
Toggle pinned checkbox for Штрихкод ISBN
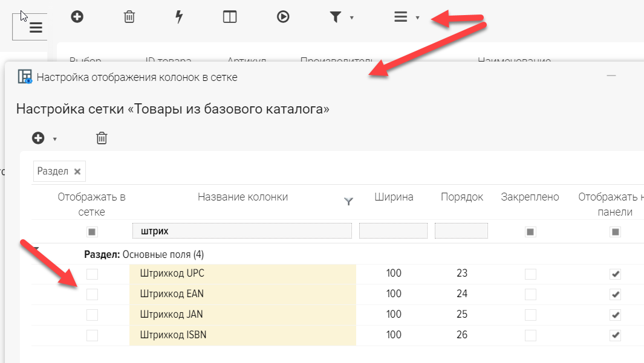point(530,336)
